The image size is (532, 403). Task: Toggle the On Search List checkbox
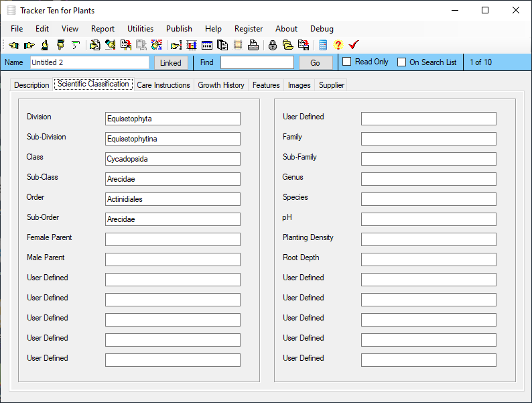click(x=402, y=62)
